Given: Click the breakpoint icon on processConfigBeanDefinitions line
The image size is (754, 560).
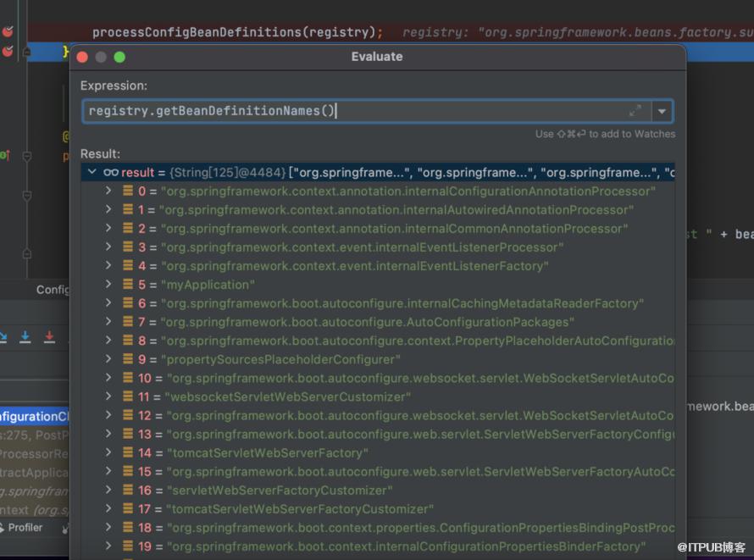Looking at the screenshot, I should click(8, 31).
